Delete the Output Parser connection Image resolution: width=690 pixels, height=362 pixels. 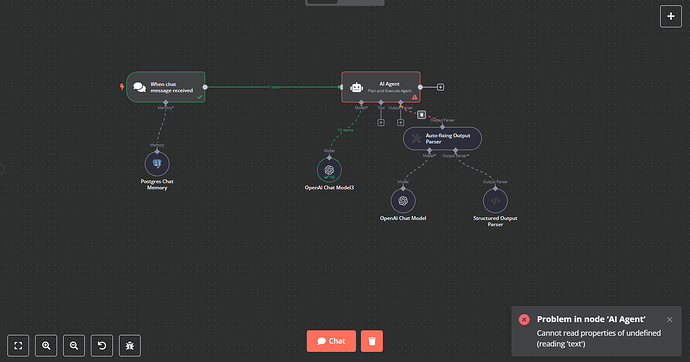[421, 115]
